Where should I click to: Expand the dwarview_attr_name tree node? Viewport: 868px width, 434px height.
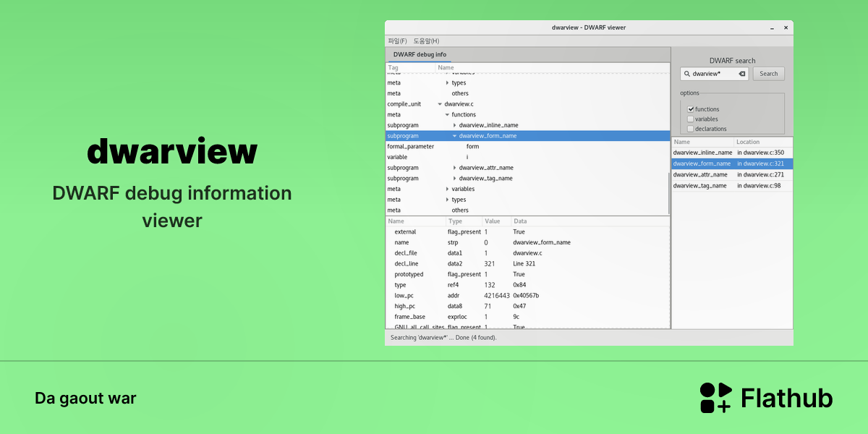tap(455, 168)
